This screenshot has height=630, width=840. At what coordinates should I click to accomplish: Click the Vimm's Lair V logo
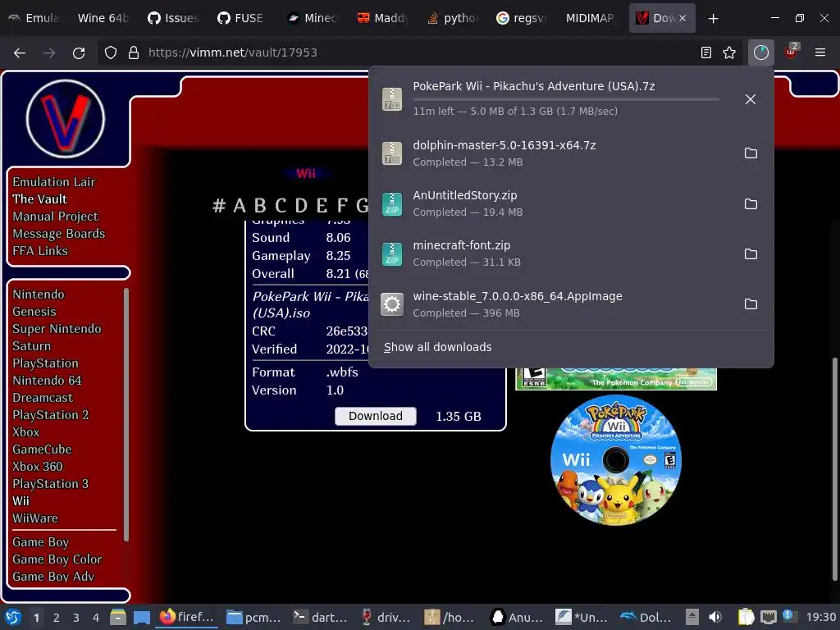click(x=66, y=119)
